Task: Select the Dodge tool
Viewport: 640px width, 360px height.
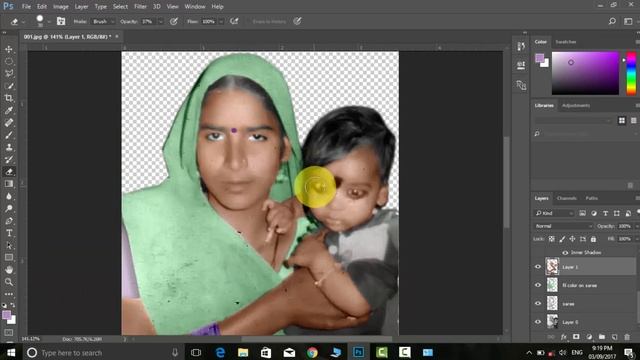Action: (9, 209)
